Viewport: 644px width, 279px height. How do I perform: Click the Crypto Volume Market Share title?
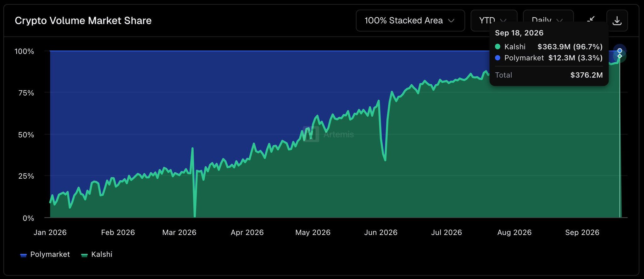tap(83, 20)
